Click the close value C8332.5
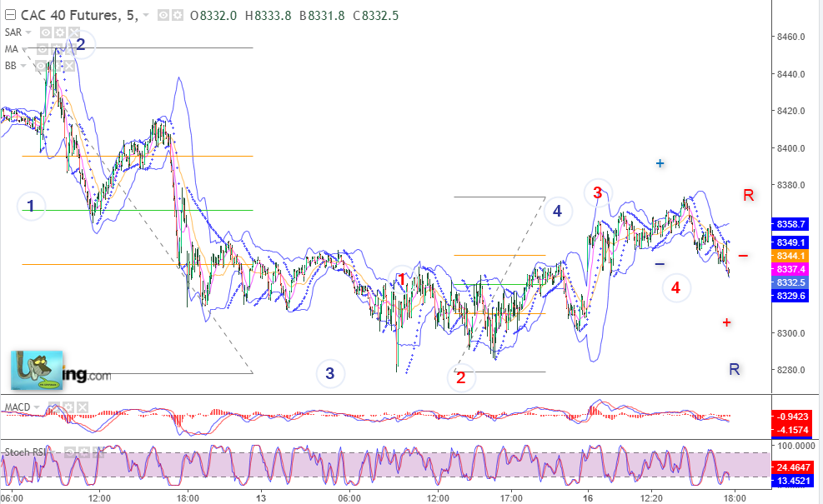This screenshot has height=504, width=823. click(x=376, y=16)
